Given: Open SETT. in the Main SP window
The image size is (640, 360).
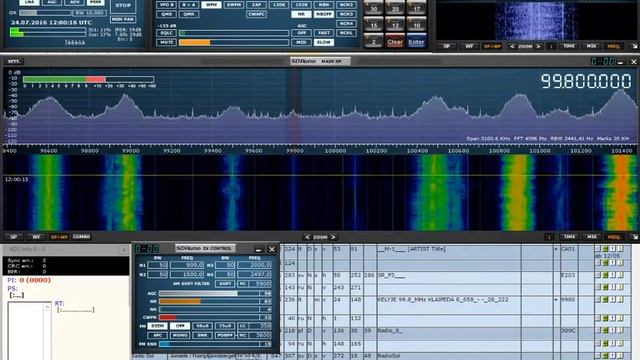Looking at the screenshot, I should tap(14, 61).
